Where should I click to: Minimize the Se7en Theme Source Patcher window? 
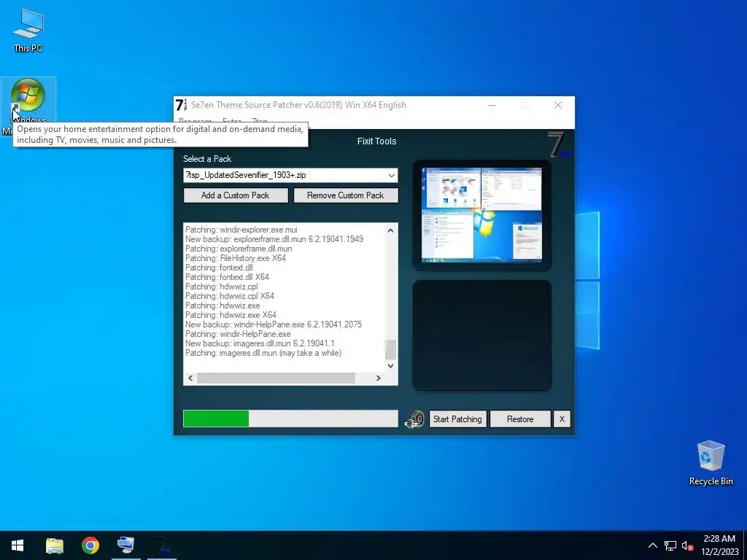pos(491,105)
